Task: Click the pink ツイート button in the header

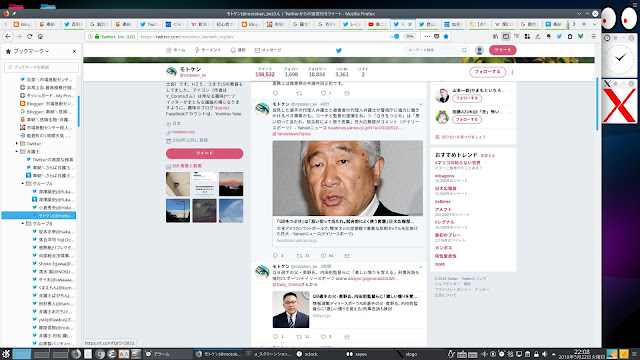Action: (502, 50)
